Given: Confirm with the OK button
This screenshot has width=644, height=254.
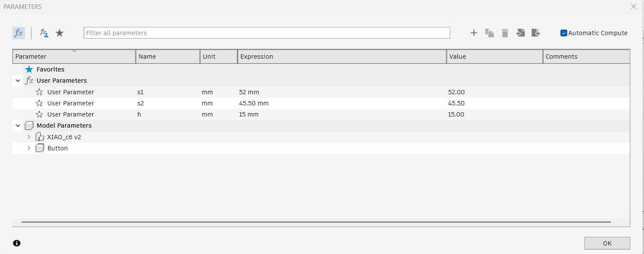Looking at the screenshot, I should [607, 243].
